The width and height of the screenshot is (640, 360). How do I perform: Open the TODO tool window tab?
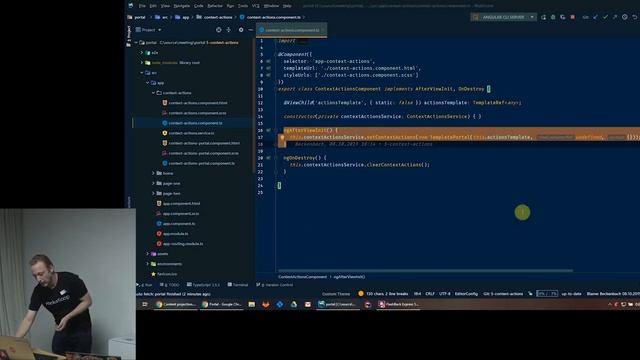tap(170, 284)
